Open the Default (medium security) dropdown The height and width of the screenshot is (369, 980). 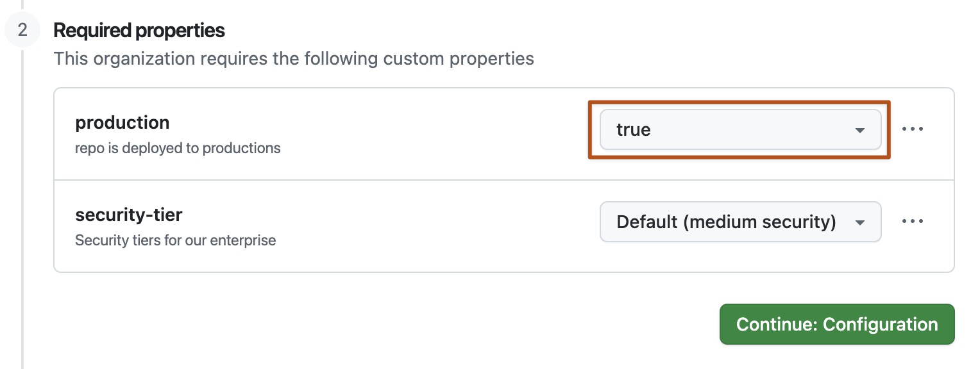740,222
